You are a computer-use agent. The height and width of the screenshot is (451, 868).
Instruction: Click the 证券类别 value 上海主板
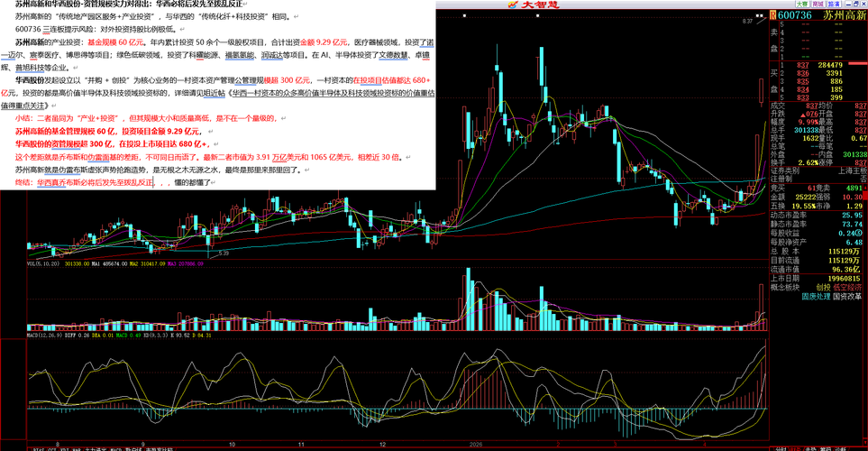[852, 170]
